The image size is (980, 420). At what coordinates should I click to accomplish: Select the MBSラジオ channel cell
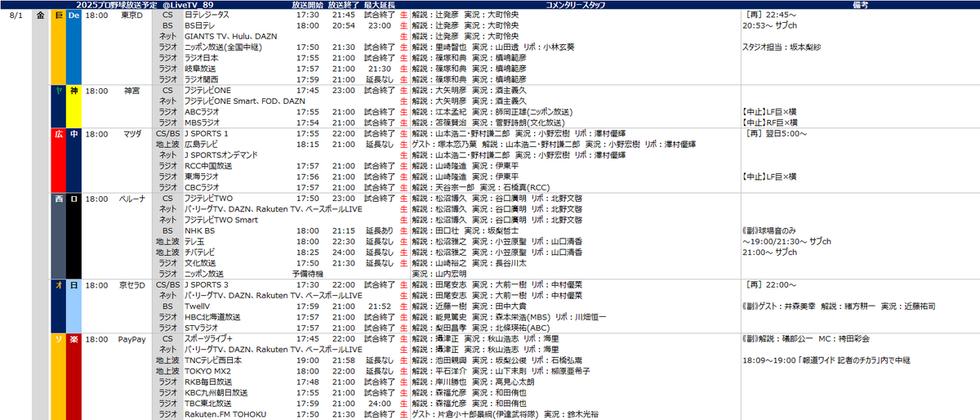(x=202, y=122)
